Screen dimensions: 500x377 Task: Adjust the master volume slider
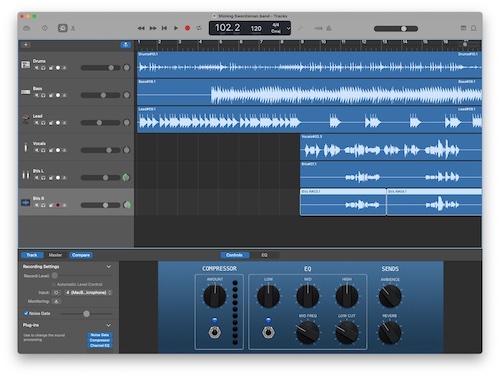click(396, 29)
